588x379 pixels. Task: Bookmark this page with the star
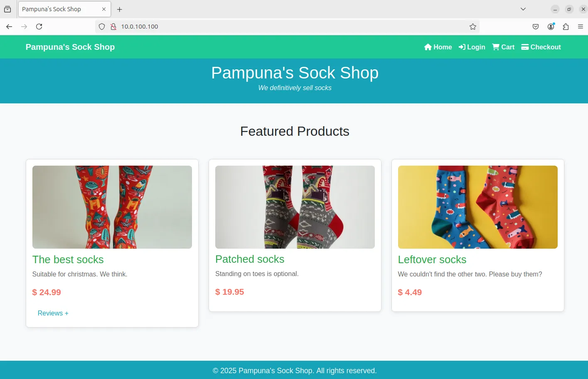pyautogui.click(x=473, y=27)
